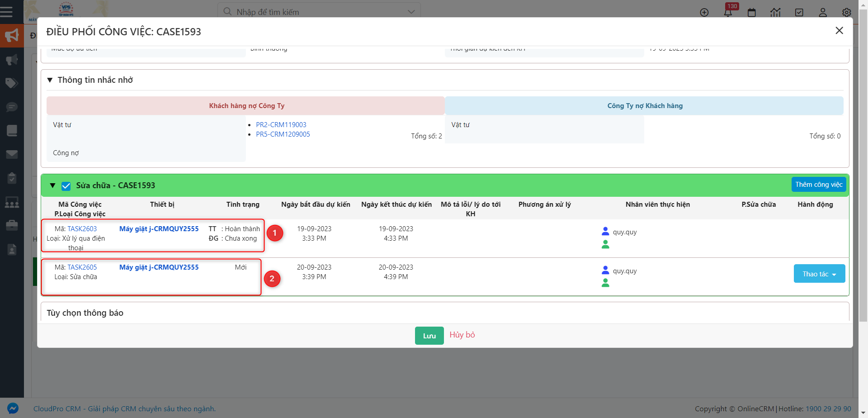Image resolution: width=868 pixels, height=418 pixels.
Task: Open the TASK2605 task link
Action: point(82,267)
